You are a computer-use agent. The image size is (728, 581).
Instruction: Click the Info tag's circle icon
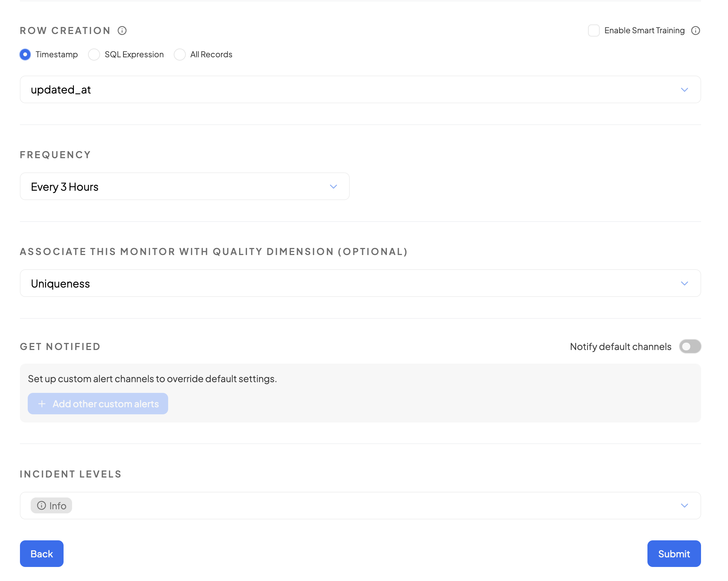(x=41, y=505)
